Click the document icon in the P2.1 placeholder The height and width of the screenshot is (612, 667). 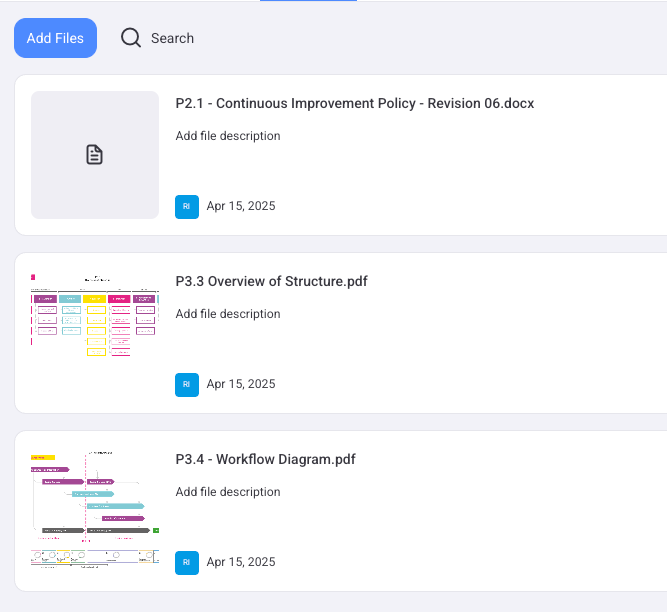pos(94,155)
